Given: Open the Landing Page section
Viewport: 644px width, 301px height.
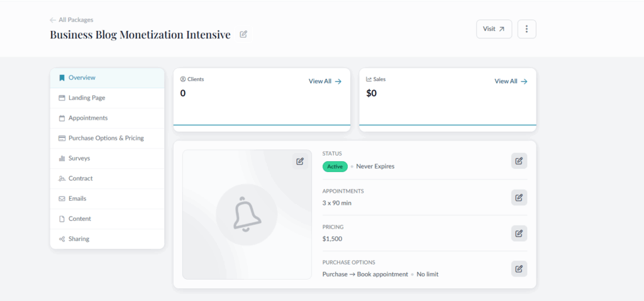Looking at the screenshot, I should pyautogui.click(x=107, y=98).
